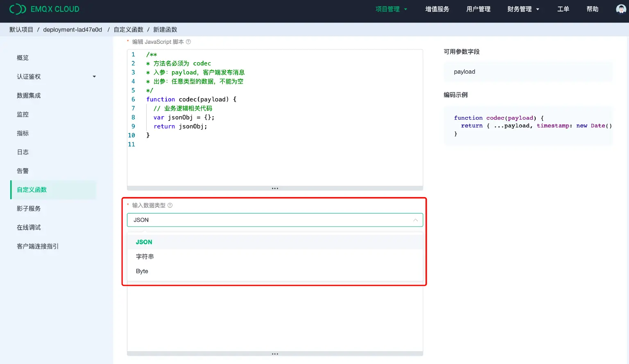
Task: Click the help icon beside 编辑 JavaScript 脚本
Action: tap(188, 41)
